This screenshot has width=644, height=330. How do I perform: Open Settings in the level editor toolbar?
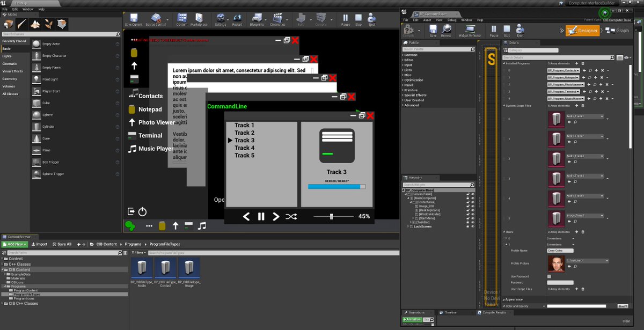pos(221,20)
